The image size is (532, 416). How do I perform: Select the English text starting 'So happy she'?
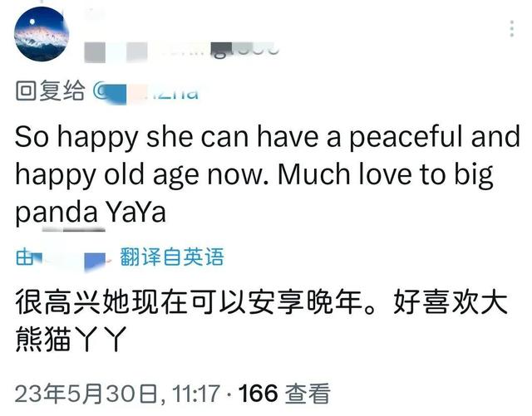tap(267, 174)
